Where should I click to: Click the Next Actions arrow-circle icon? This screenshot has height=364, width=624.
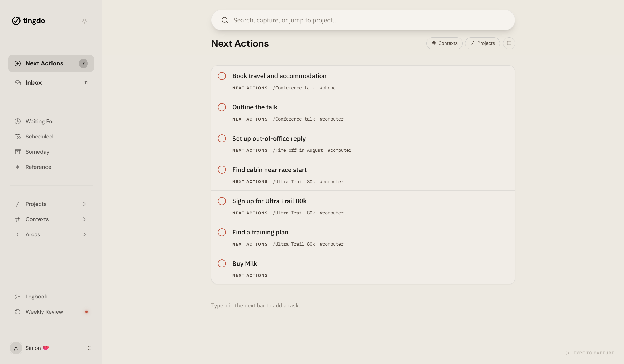[x=18, y=63]
